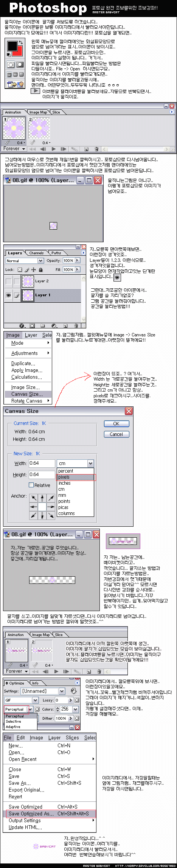Switch to the Paths tab
177x868 pixels.
(x=57, y=253)
